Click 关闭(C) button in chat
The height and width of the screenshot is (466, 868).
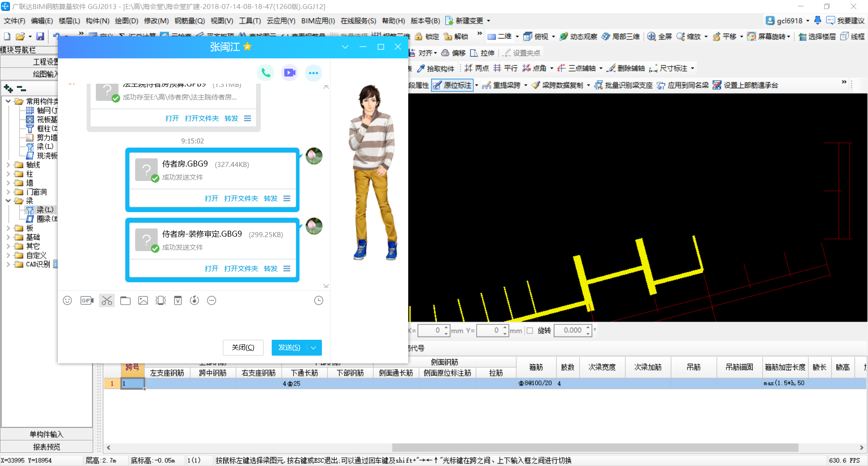coord(243,347)
